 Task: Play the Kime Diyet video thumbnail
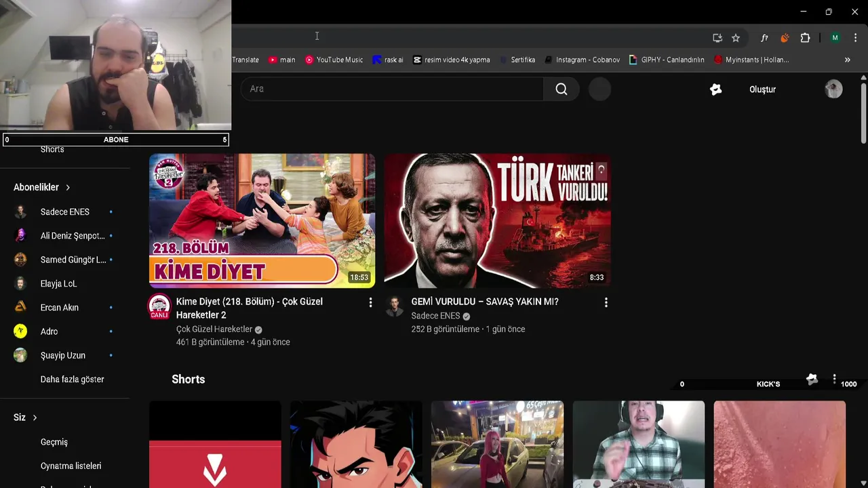click(262, 221)
